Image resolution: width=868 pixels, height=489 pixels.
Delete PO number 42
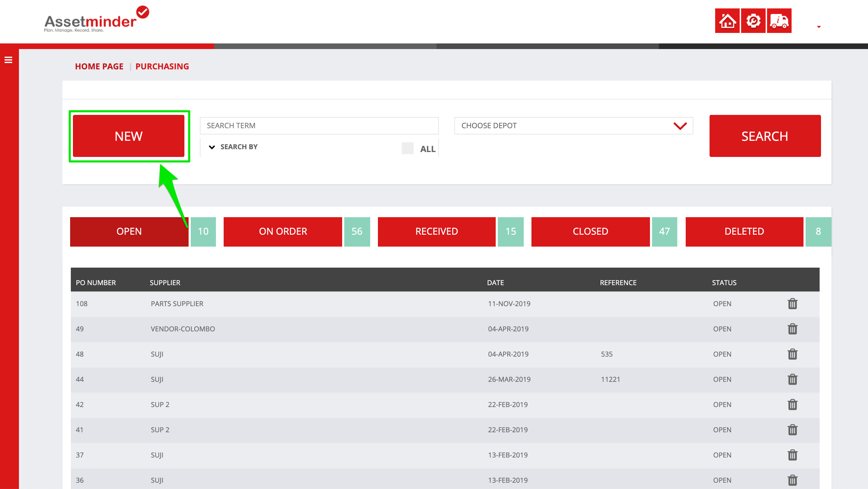click(x=792, y=405)
